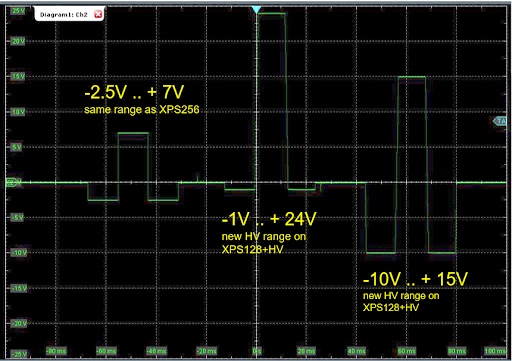Click the 15 V vertical scale label
512x361 pixels.
click(18, 76)
